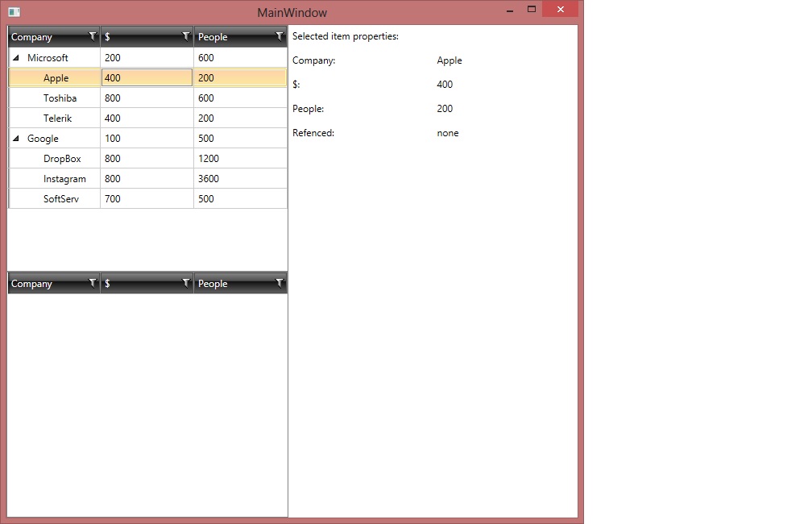Open filter icon on upper $ column

click(186, 36)
